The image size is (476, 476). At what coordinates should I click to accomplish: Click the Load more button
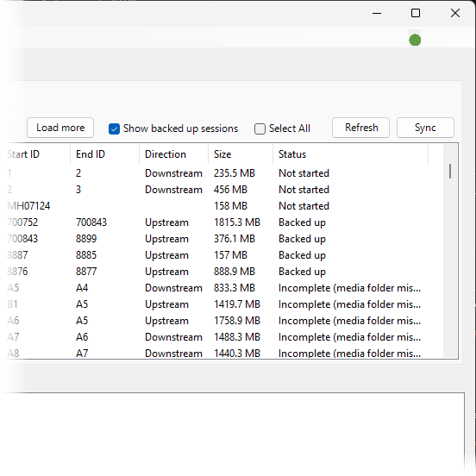tap(60, 128)
